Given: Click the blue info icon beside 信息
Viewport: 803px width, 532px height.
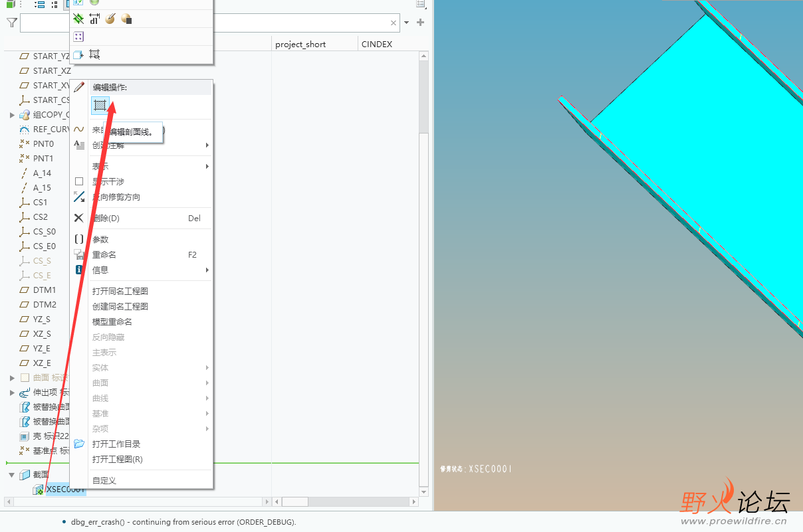Looking at the screenshot, I should pyautogui.click(x=79, y=270).
